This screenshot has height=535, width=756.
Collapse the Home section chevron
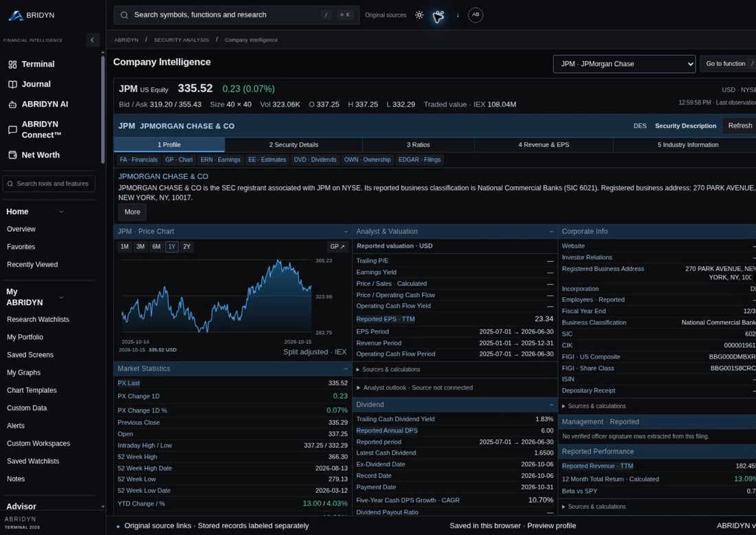pyautogui.click(x=61, y=212)
